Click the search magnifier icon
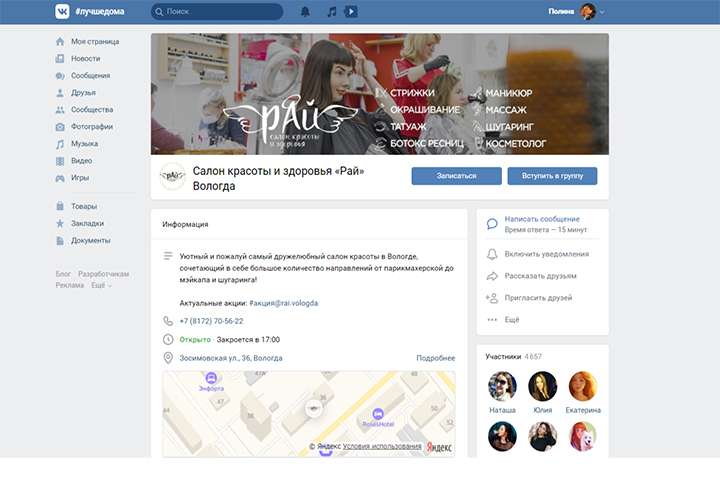720x480 pixels. click(159, 12)
